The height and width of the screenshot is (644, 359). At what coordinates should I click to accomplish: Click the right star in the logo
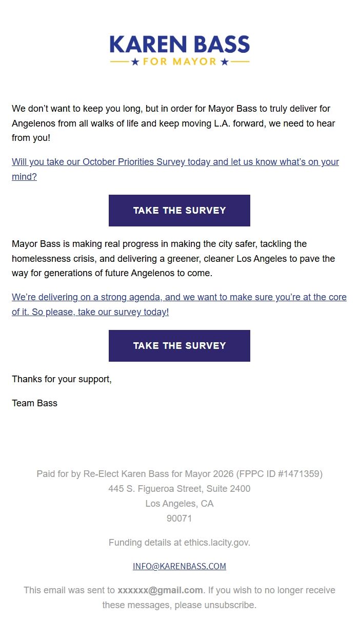pos(224,62)
